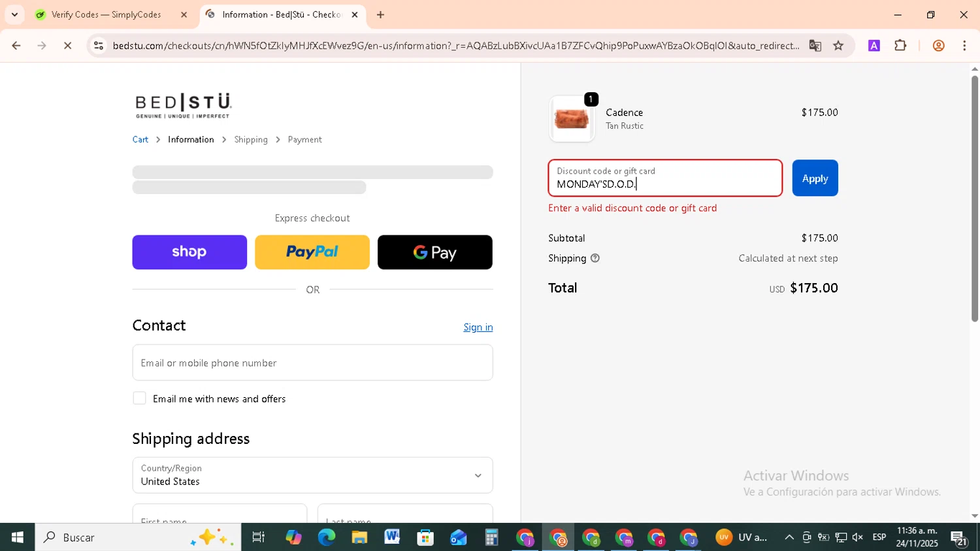
Task: Click the network tray icon
Action: pyautogui.click(x=841, y=537)
